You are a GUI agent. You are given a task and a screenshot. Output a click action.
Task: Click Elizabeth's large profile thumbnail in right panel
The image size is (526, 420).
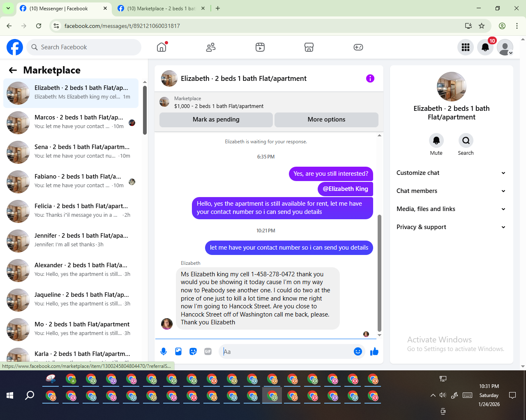[452, 87]
